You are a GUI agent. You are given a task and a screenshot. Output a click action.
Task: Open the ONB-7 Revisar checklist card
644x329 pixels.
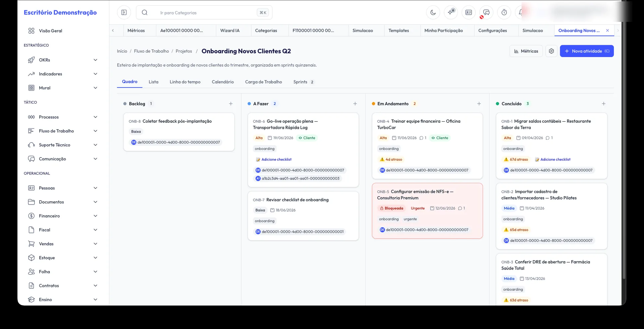click(303, 216)
